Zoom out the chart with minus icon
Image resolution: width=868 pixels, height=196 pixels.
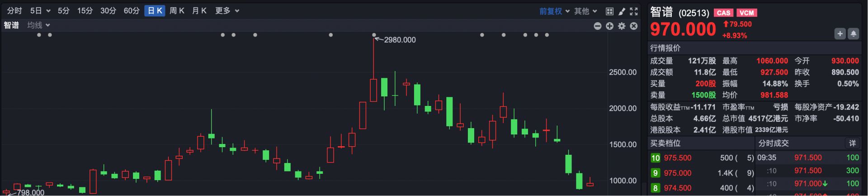(598, 26)
